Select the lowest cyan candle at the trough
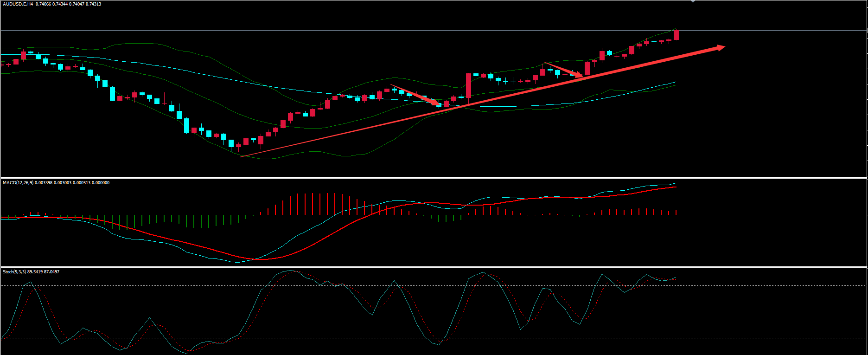This screenshot has width=868, height=355. pyautogui.click(x=231, y=143)
